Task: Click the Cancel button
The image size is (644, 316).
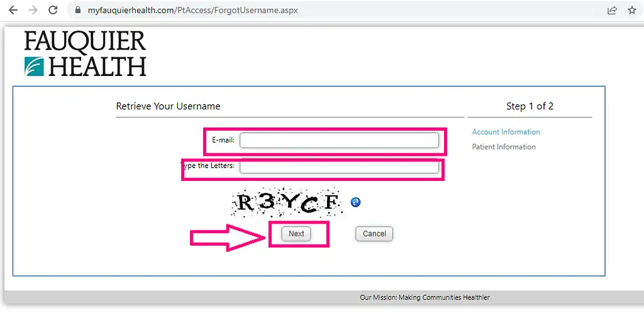Action: 374,234
